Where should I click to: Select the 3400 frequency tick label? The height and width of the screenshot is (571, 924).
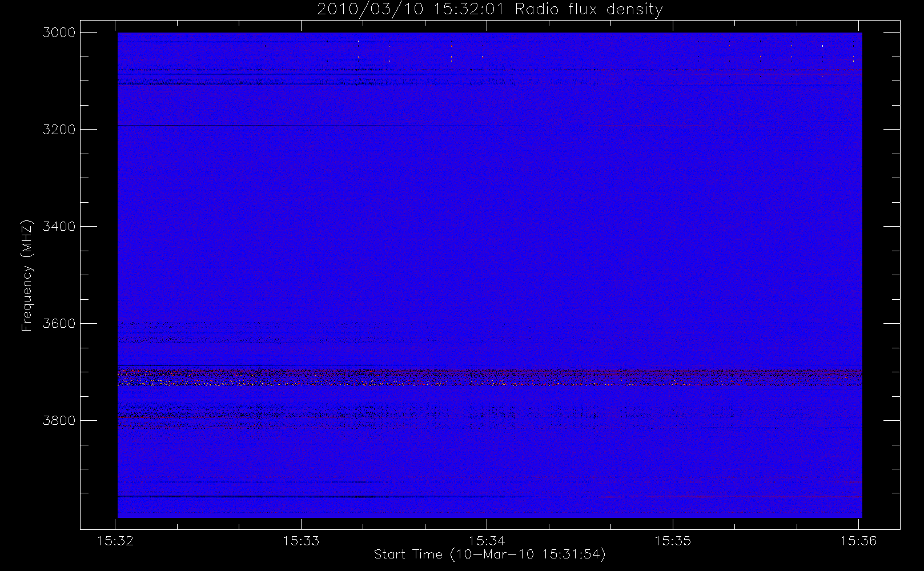click(x=59, y=227)
